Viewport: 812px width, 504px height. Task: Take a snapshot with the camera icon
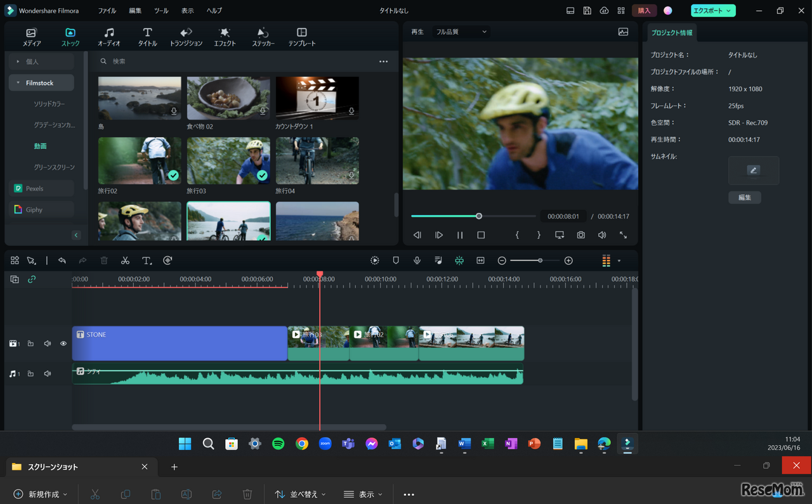tap(580, 235)
